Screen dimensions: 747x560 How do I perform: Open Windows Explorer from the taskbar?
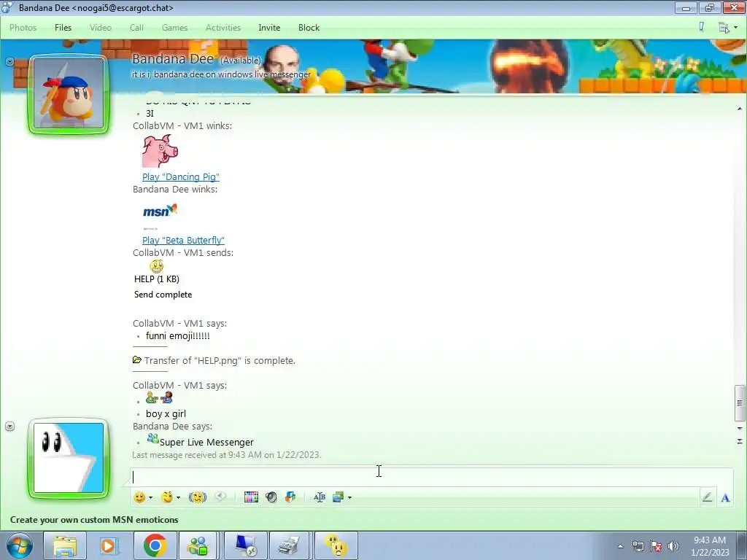click(x=65, y=545)
